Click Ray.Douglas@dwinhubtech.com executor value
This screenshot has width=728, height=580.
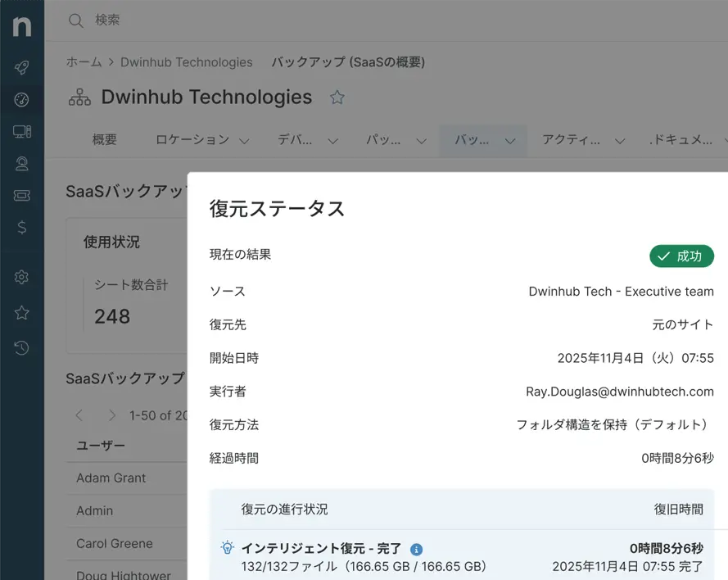[x=620, y=392]
